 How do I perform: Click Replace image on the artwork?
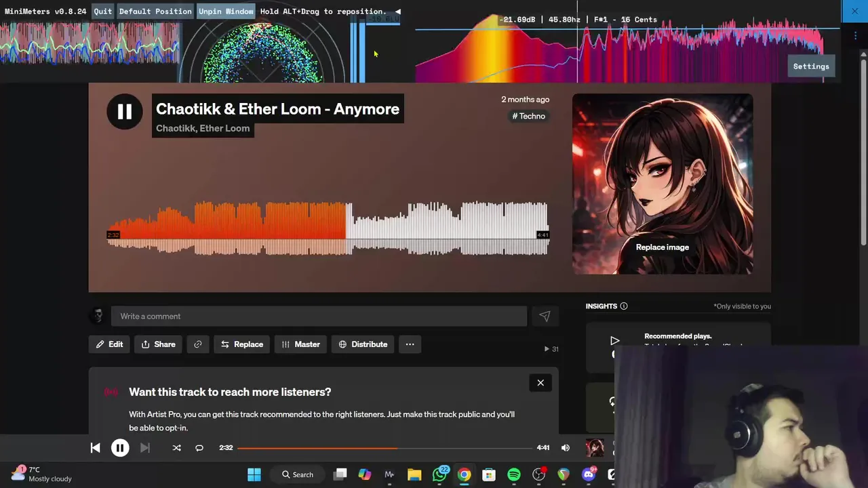(x=663, y=247)
